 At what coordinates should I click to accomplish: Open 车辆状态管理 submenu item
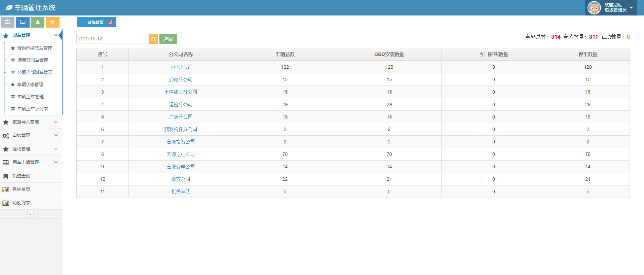pos(30,84)
